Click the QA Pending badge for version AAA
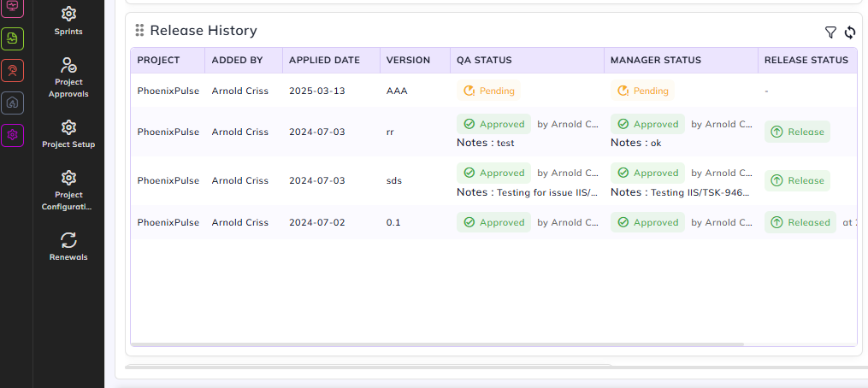868x388 pixels. coord(489,91)
